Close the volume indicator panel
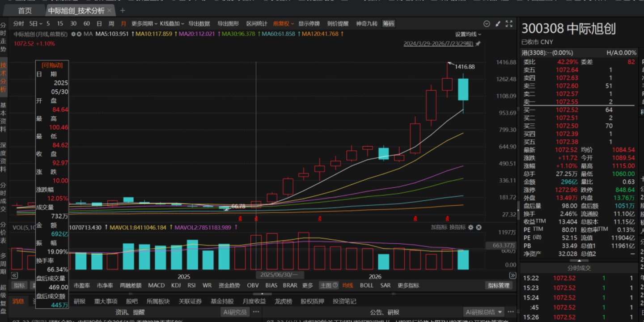Viewport: 644px width, 322px height. [479, 228]
